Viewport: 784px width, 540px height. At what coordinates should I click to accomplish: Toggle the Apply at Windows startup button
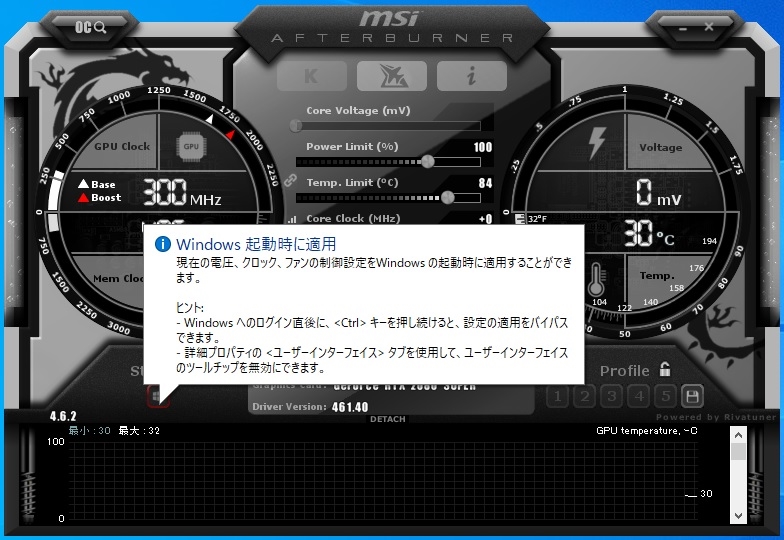[158, 396]
